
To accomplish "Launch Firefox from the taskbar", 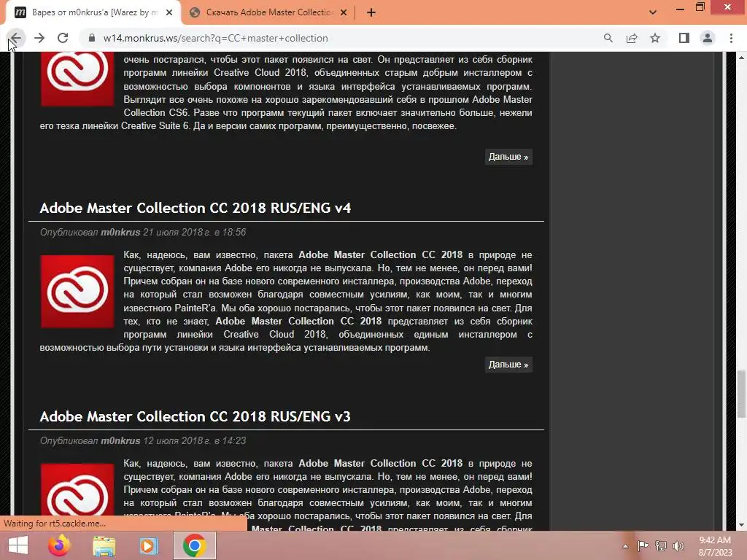I will coord(59,545).
